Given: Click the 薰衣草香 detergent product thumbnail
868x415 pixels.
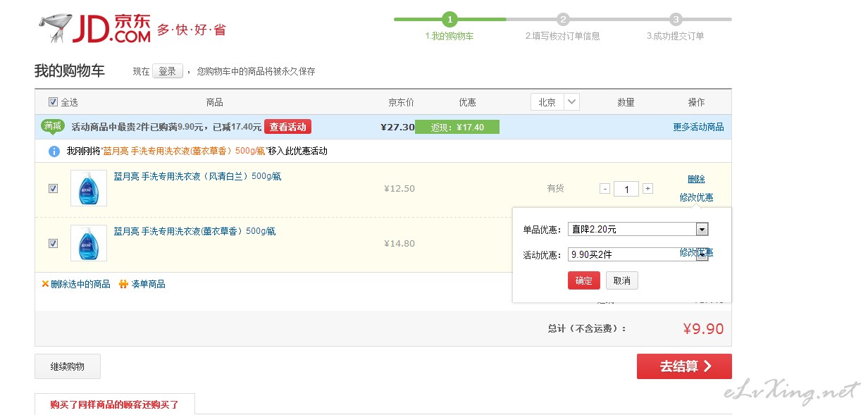Looking at the screenshot, I should pos(89,243).
